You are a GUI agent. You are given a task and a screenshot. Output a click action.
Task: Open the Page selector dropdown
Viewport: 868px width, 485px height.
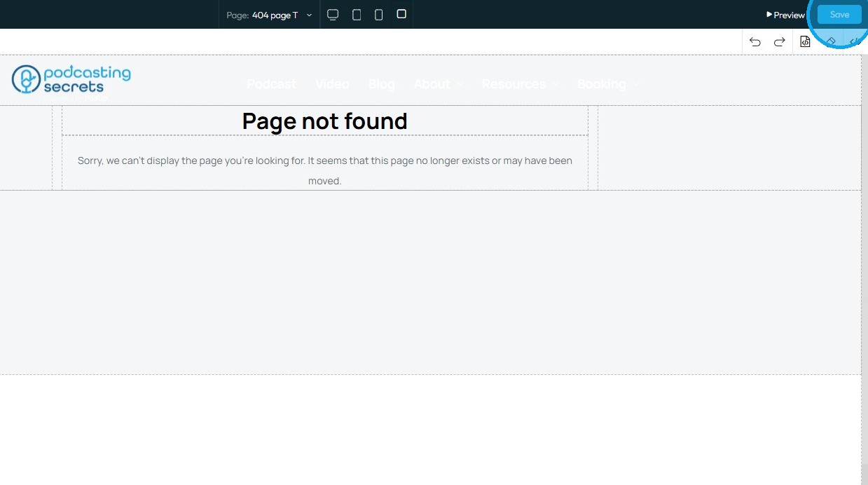click(269, 15)
